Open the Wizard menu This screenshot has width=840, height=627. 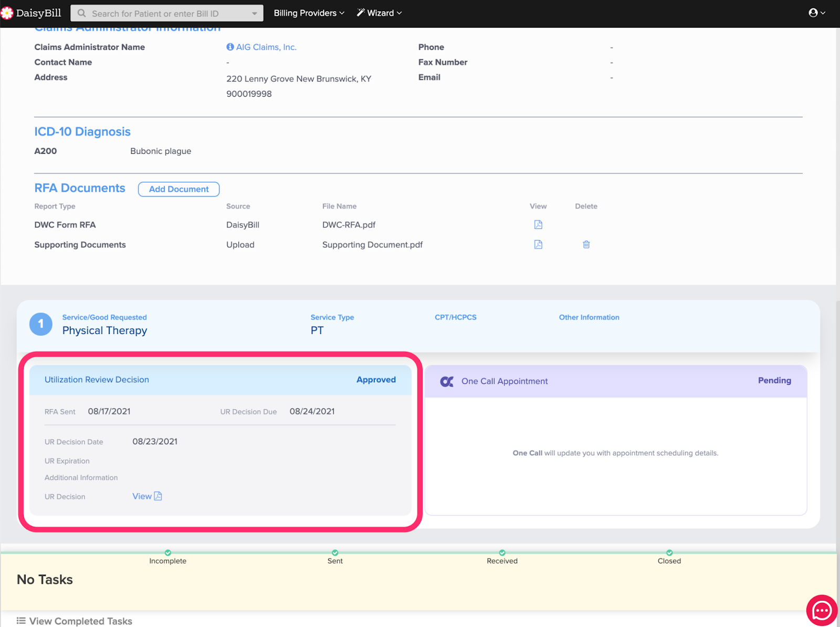click(x=379, y=13)
